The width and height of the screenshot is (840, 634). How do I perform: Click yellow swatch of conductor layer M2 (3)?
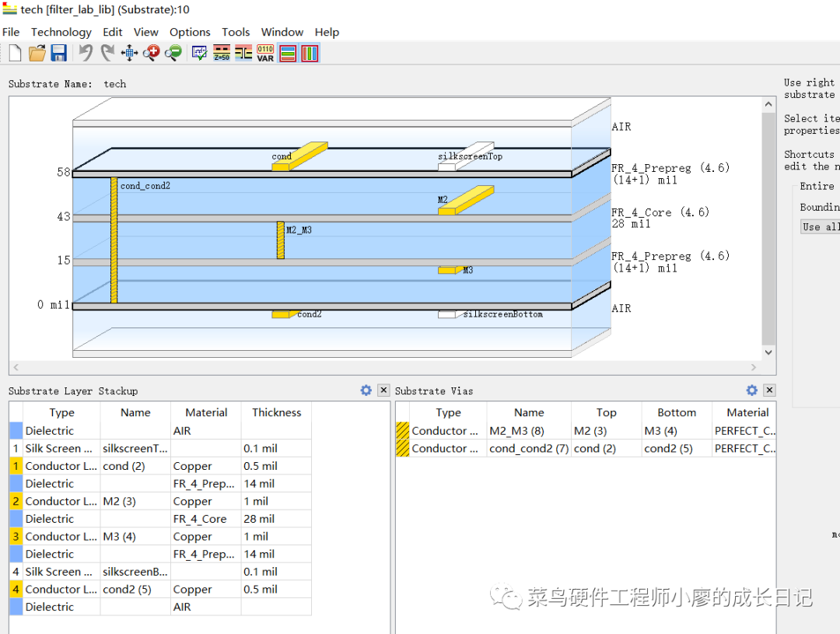coord(16,501)
